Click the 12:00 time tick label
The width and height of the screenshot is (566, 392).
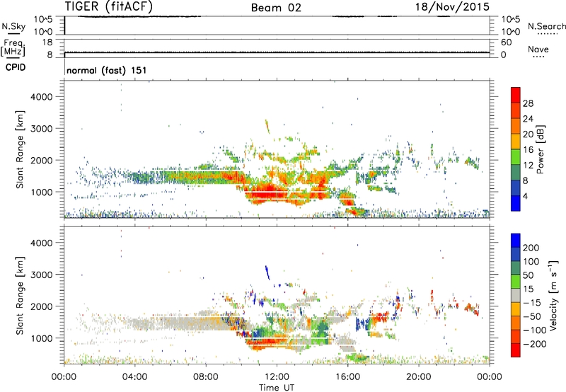pos(277,377)
